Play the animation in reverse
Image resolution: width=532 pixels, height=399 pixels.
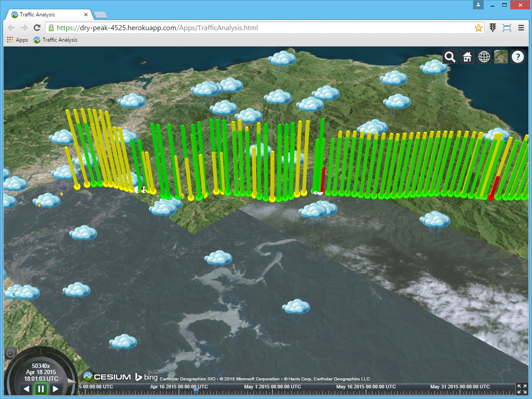tap(26, 389)
